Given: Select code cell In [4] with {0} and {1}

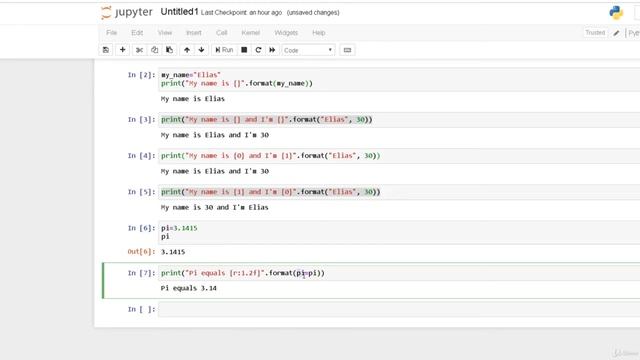Looking at the screenshot, I should tap(399, 156).
